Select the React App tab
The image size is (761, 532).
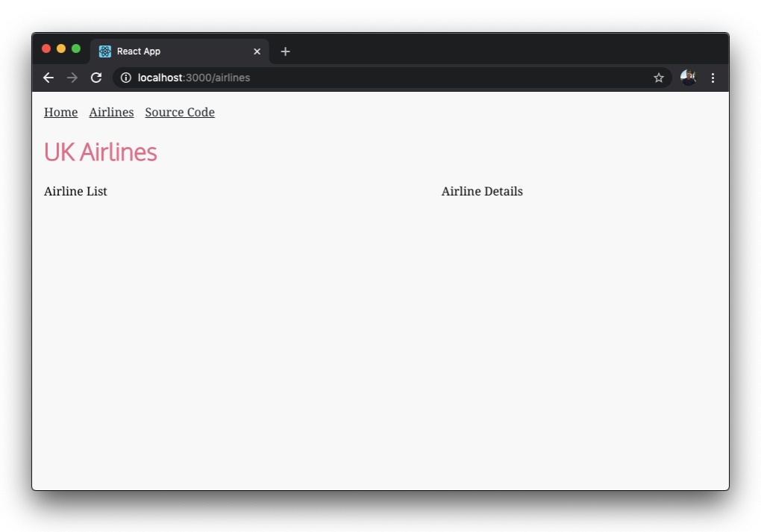point(180,51)
